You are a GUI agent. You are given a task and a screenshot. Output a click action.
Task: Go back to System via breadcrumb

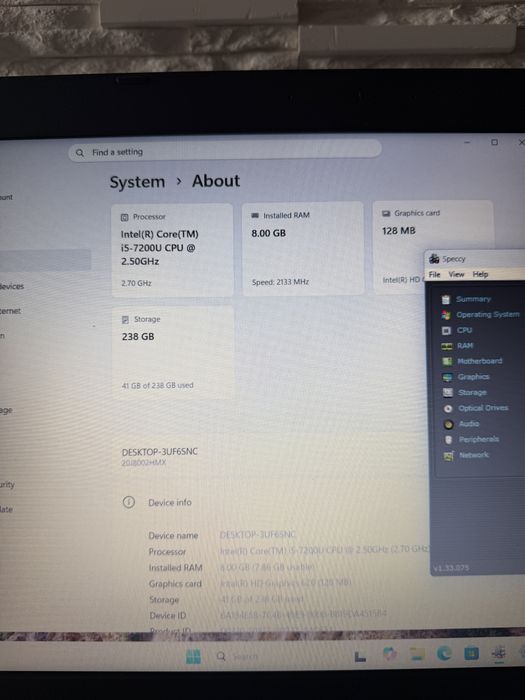coord(137,182)
